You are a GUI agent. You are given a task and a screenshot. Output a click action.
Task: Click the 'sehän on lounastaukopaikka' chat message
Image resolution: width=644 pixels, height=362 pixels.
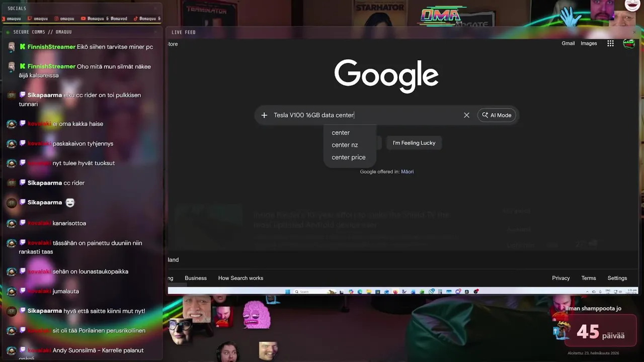[x=91, y=271]
